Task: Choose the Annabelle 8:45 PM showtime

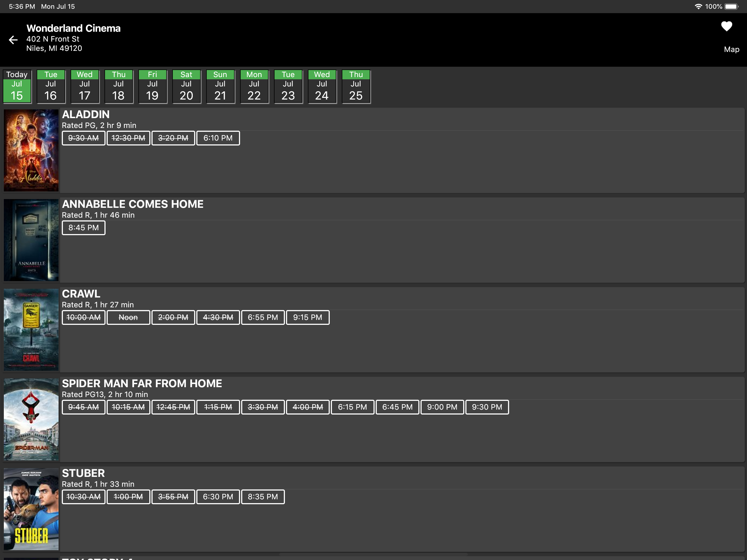Action: 83,228
